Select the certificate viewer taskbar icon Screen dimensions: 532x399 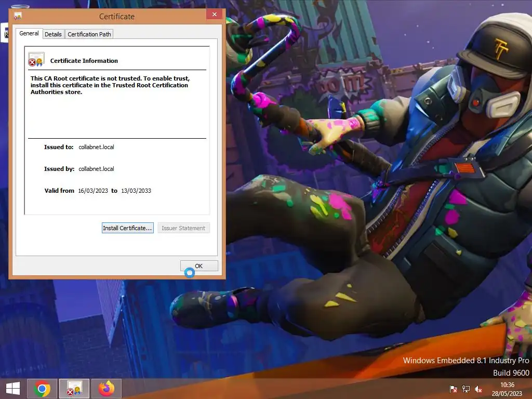pos(74,389)
